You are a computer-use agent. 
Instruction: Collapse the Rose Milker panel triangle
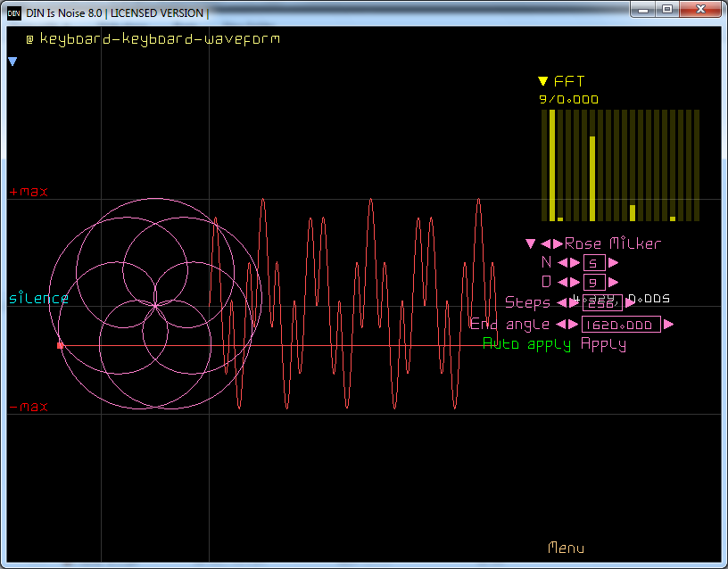point(530,243)
